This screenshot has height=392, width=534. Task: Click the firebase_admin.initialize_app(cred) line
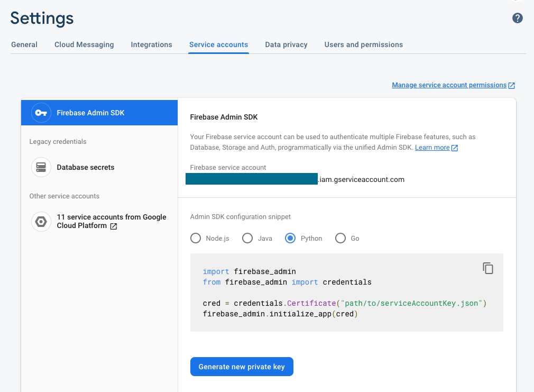pyautogui.click(x=280, y=314)
